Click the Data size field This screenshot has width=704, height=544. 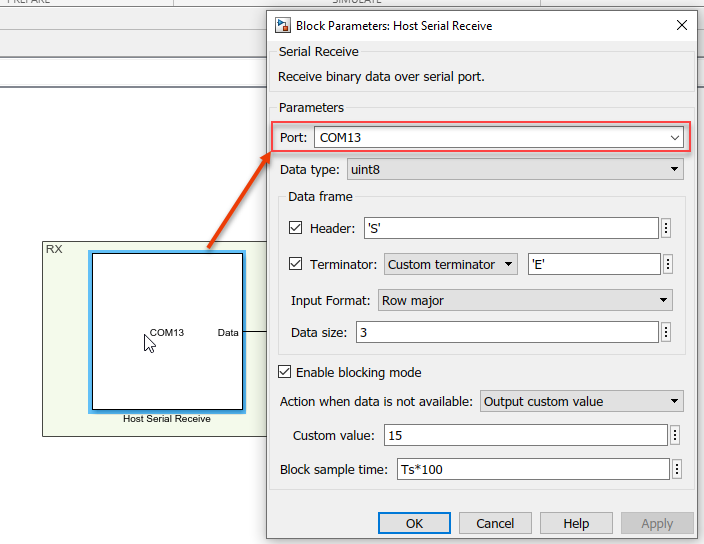point(507,332)
